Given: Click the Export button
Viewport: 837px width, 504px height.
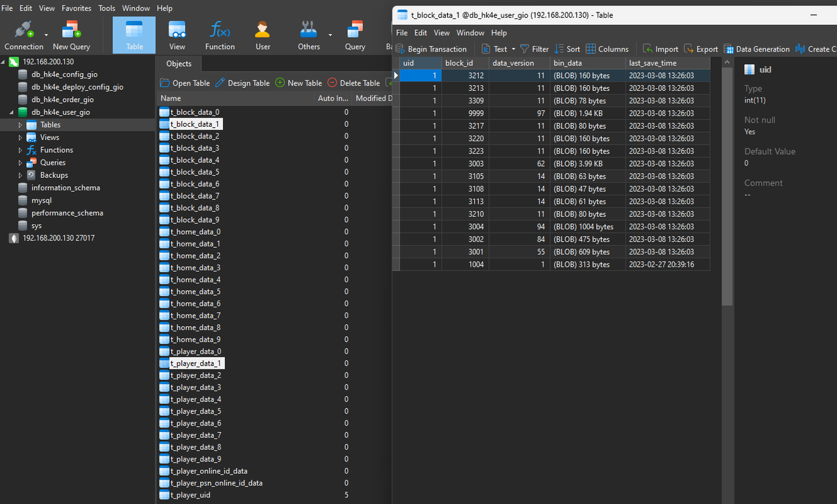Looking at the screenshot, I should (x=701, y=49).
